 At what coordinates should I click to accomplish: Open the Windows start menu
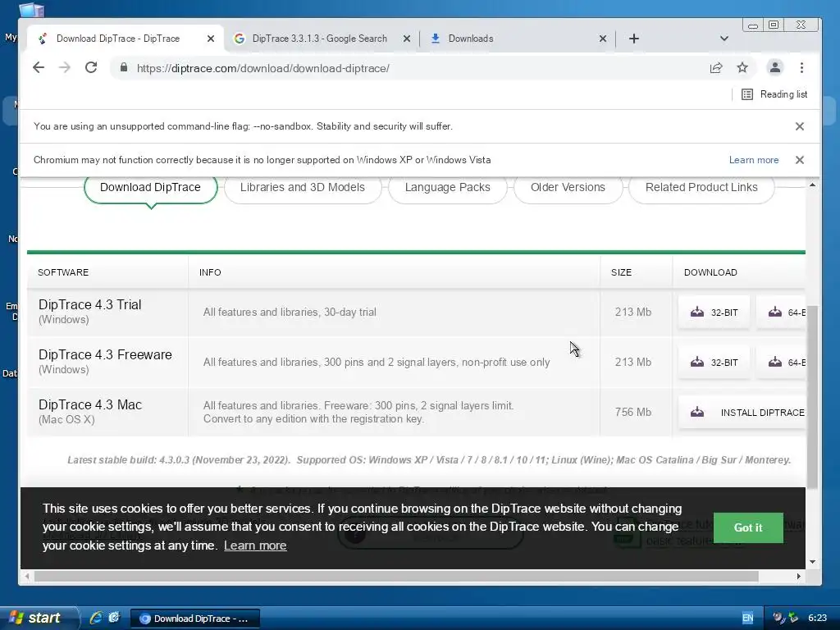39,619
